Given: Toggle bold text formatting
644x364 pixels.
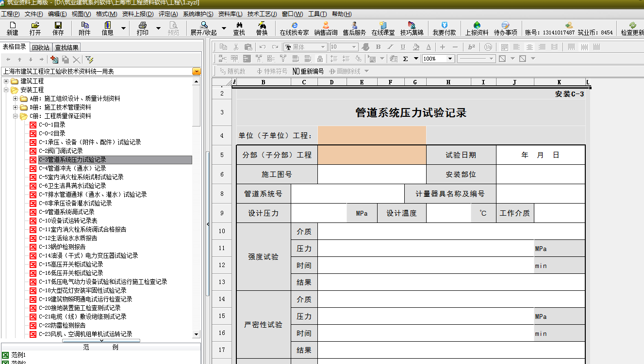Looking at the screenshot, I should pyautogui.click(x=378, y=47).
